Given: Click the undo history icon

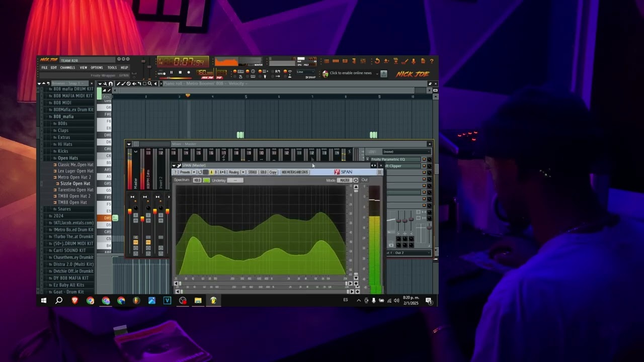Looking at the screenshot, I should (x=377, y=61).
